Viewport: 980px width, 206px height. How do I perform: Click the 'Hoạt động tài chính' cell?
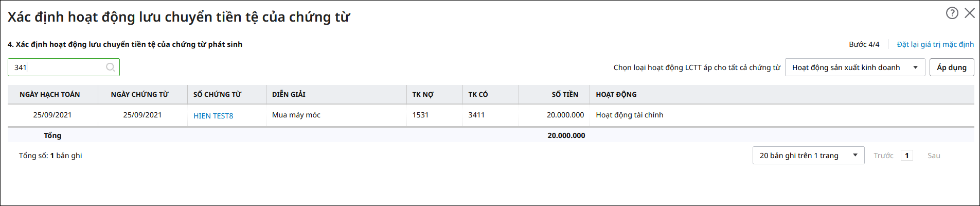[629, 115]
